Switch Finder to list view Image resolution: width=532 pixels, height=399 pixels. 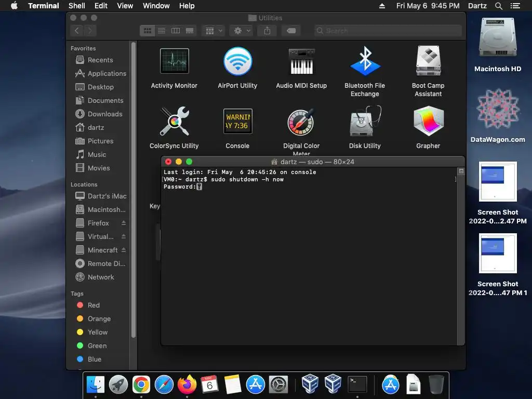click(162, 31)
